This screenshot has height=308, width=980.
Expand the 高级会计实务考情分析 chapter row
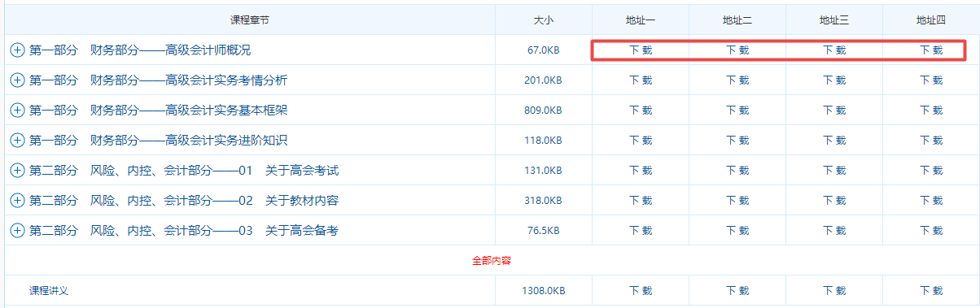[x=17, y=80]
